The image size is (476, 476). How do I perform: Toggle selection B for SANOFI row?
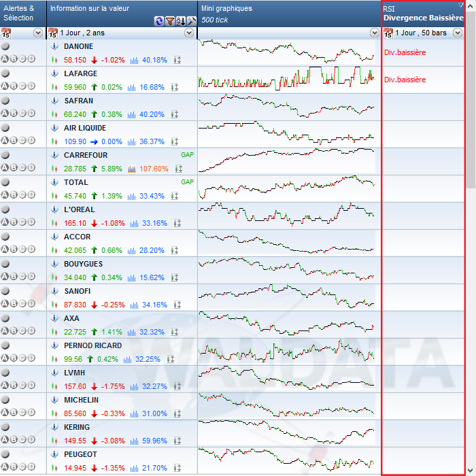(14, 303)
